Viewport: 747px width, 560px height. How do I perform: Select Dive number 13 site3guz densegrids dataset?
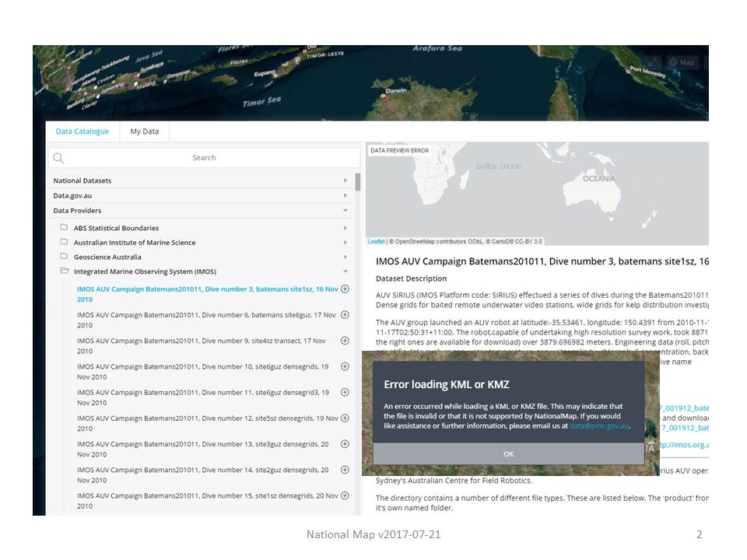pos(203,449)
